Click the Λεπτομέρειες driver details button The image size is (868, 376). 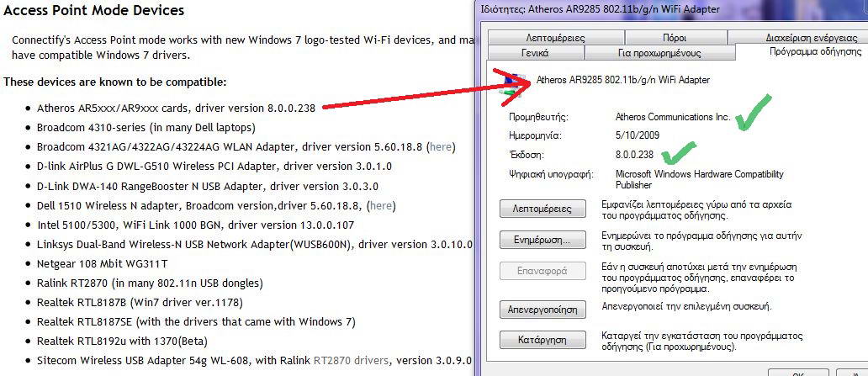pyautogui.click(x=542, y=209)
